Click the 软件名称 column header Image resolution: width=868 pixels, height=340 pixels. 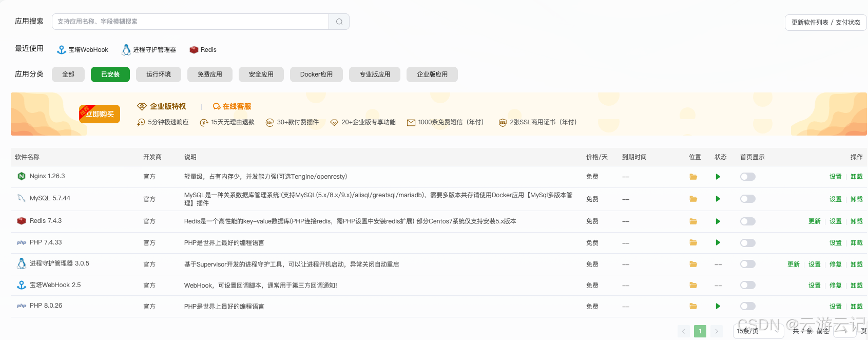point(27,157)
